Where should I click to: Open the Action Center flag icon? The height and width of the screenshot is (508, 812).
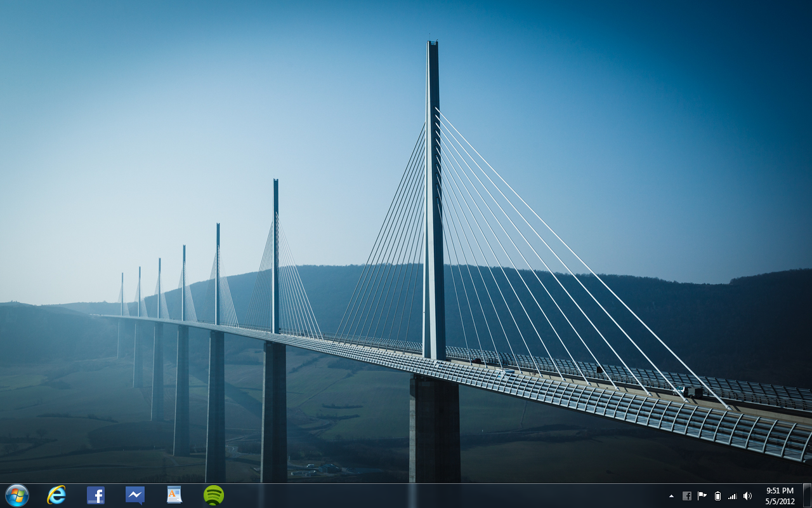click(702, 496)
